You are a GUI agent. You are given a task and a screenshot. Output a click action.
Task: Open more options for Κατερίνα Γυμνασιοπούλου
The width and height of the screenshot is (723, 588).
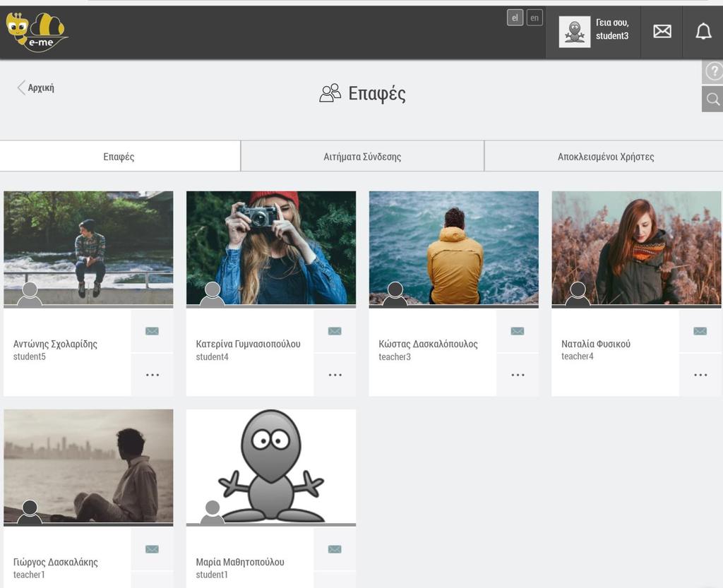click(x=335, y=375)
